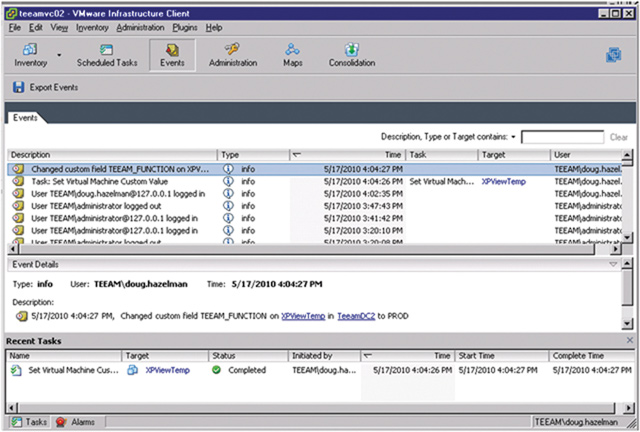Click the VMware logo icon top right

coord(613,55)
